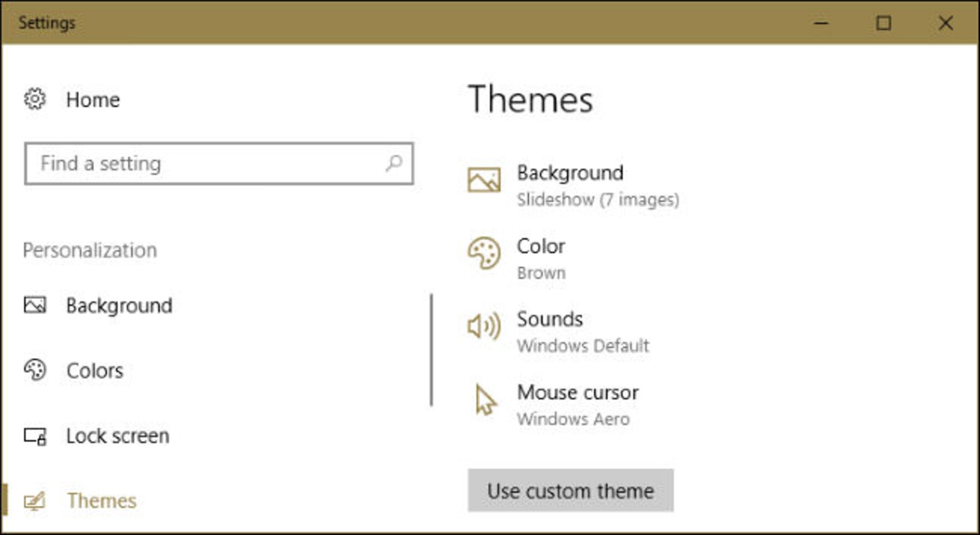
Task: Click the Themes pencil icon in the sidebar
Action: (x=34, y=500)
